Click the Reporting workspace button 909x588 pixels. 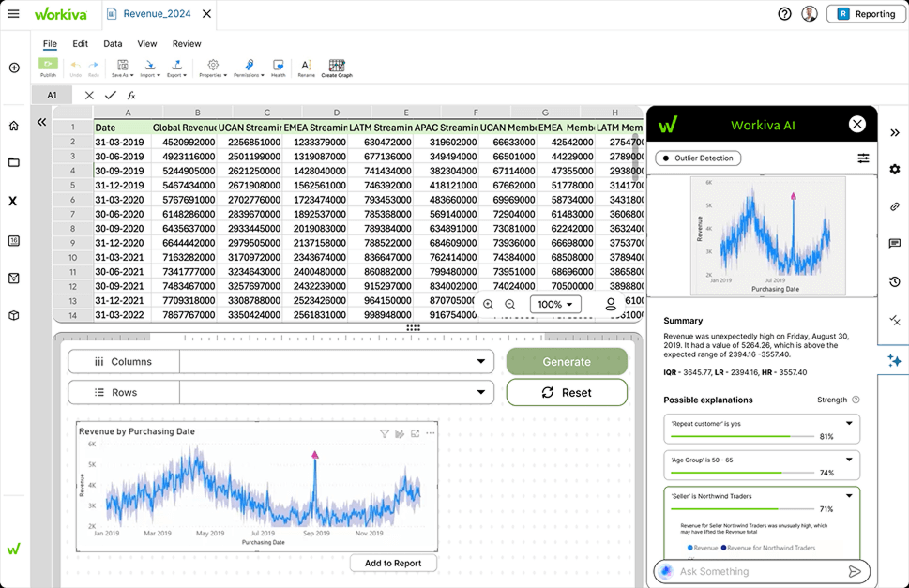866,14
